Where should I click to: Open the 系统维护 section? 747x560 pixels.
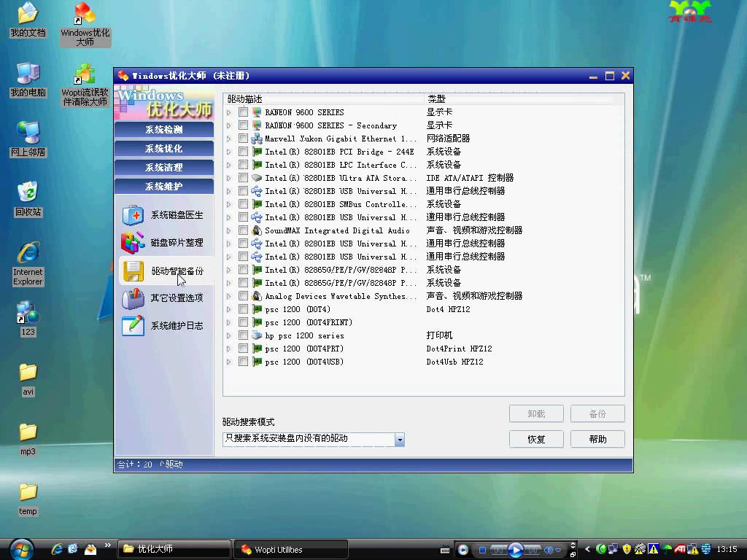[x=164, y=186]
